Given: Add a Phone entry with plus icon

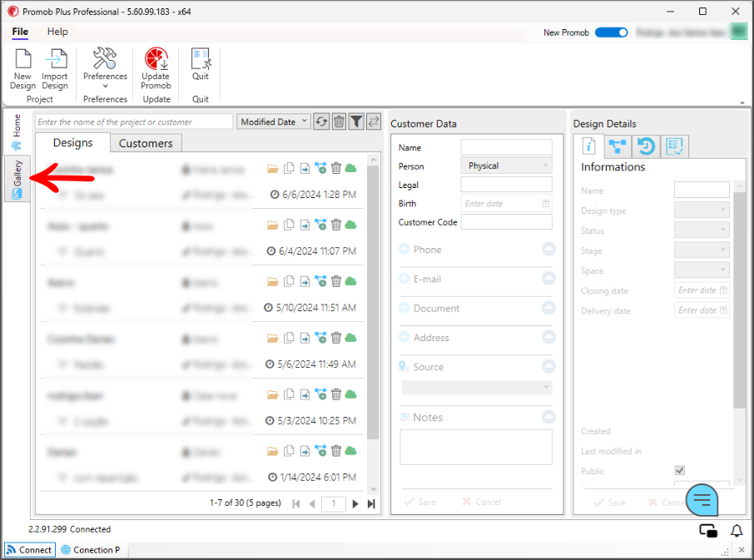Looking at the screenshot, I should (404, 249).
